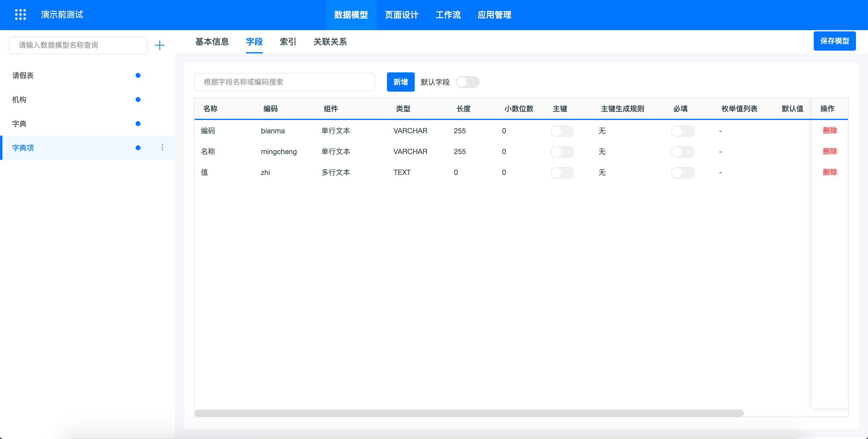The height and width of the screenshot is (439, 868).
Task: Open 工作流 in top navigation
Action: coord(448,15)
